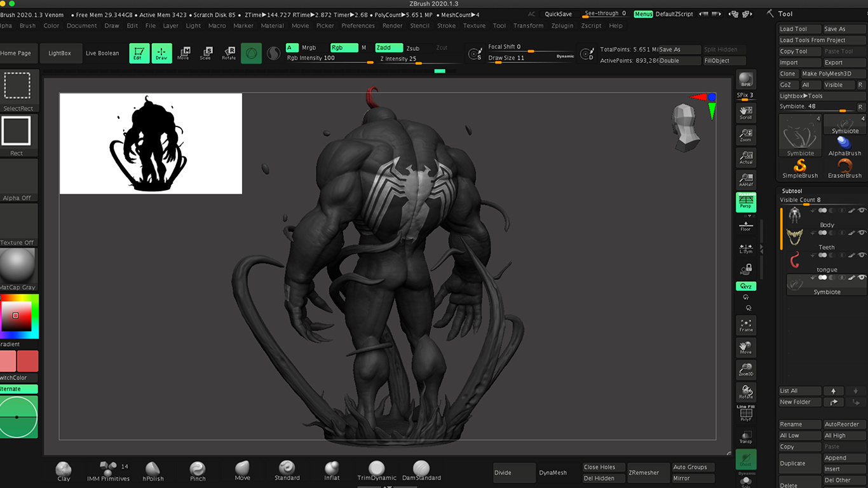868x488 pixels.
Task: Toggle Transp transparency
Action: click(x=746, y=437)
